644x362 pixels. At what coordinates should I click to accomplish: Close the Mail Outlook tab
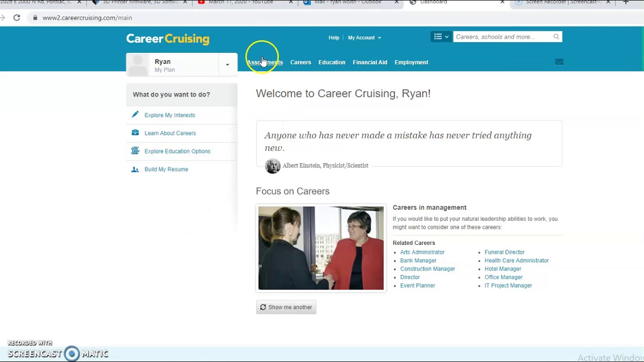397,2
